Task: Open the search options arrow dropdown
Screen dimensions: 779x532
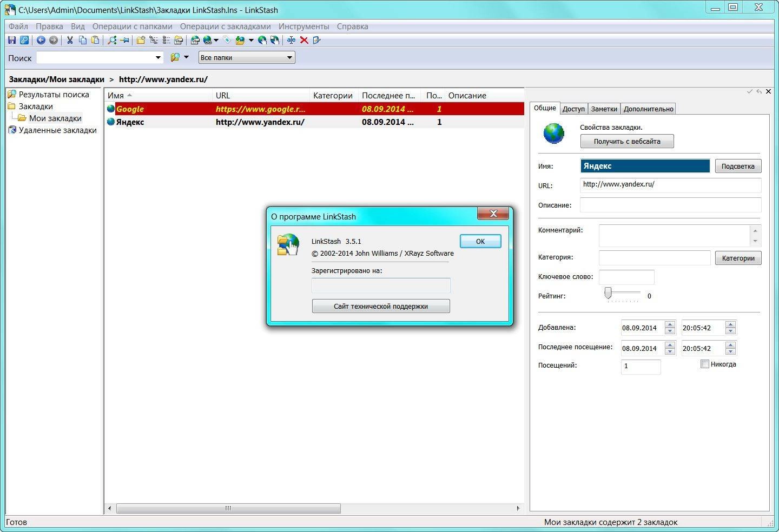Action: point(186,57)
